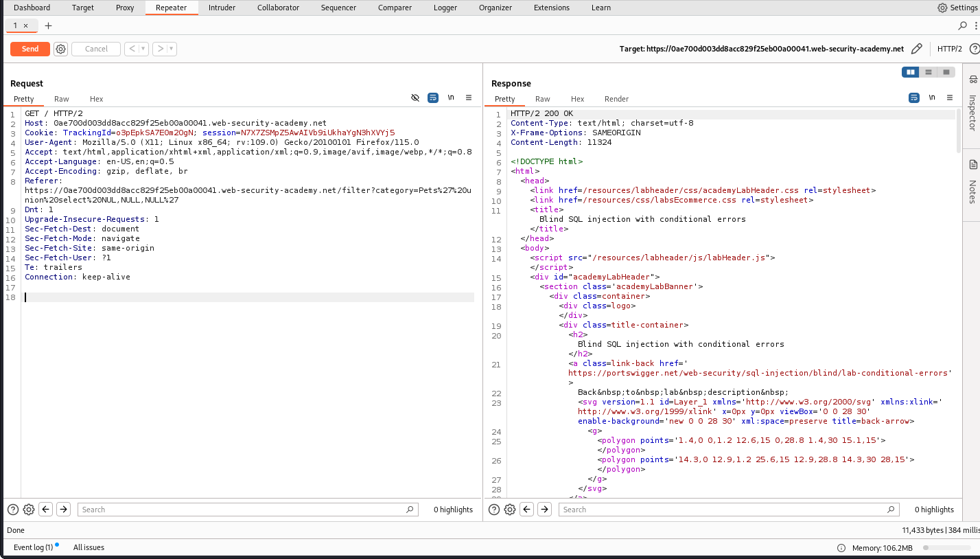Screen dimensions: 980x559
Task: Open Burp Settings at top right
Action: (x=957, y=8)
